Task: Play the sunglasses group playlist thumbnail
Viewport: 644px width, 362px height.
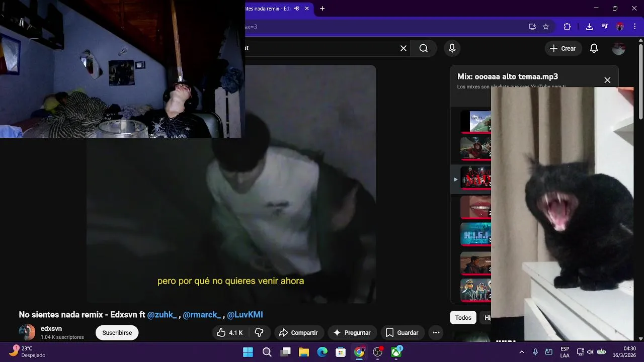Action: (476, 290)
